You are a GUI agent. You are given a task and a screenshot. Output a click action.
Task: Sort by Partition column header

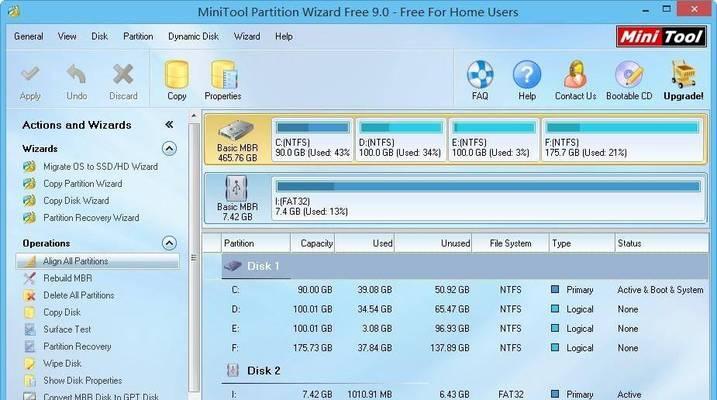coord(256,243)
